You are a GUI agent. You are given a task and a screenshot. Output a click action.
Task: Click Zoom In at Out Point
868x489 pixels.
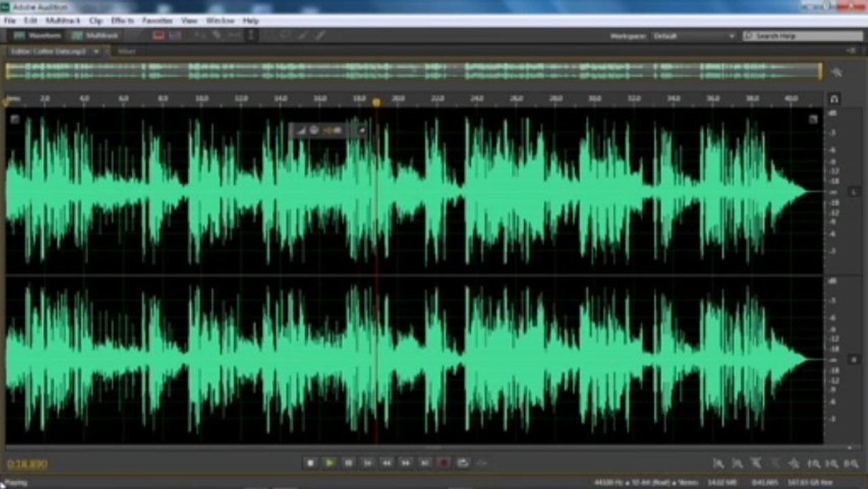pyautogui.click(x=832, y=463)
